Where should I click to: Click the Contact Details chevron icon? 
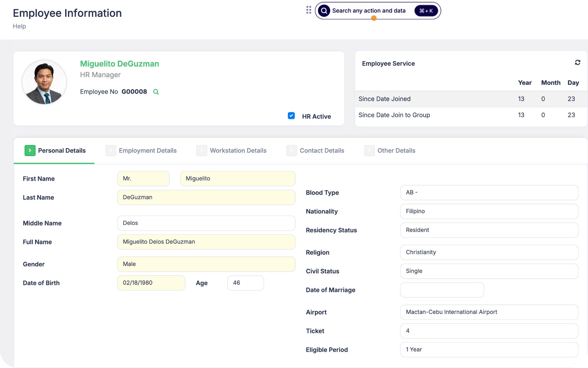click(x=291, y=150)
